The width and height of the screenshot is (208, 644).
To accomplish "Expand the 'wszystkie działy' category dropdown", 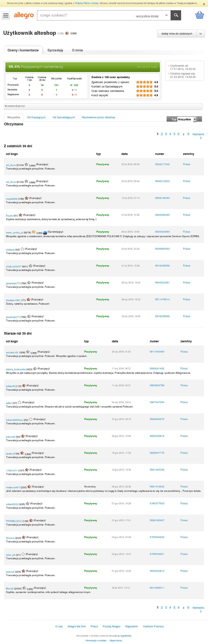I will pyautogui.click(x=152, y=15).
